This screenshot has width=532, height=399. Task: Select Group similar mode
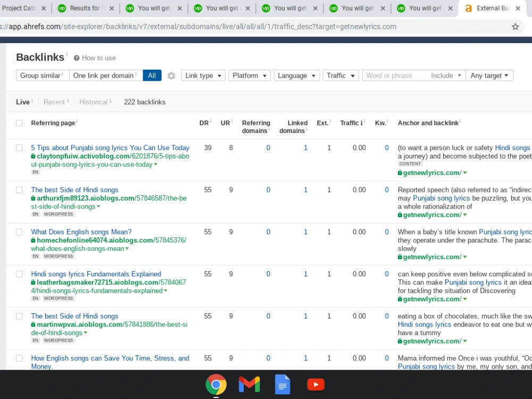tap(43, 76)
